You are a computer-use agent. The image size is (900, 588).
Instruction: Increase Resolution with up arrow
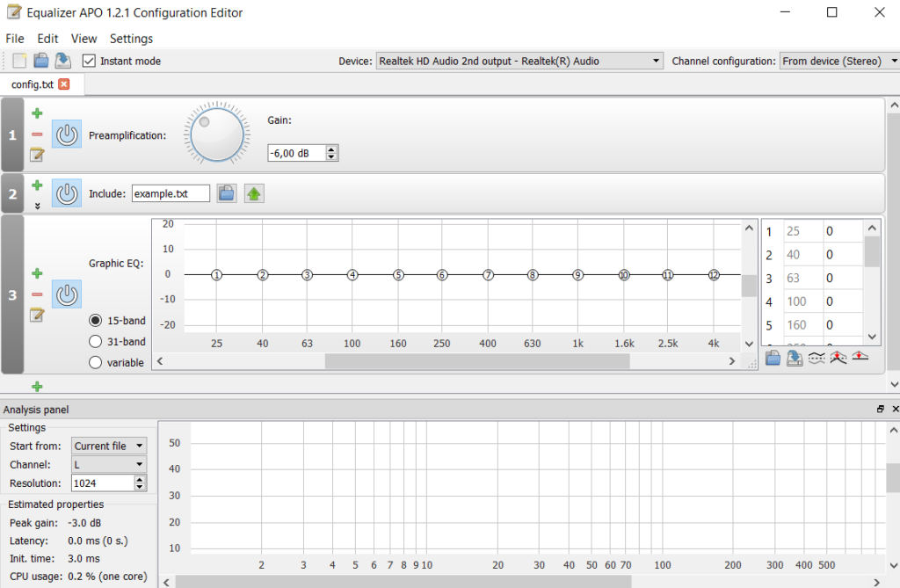coord(140,480)
